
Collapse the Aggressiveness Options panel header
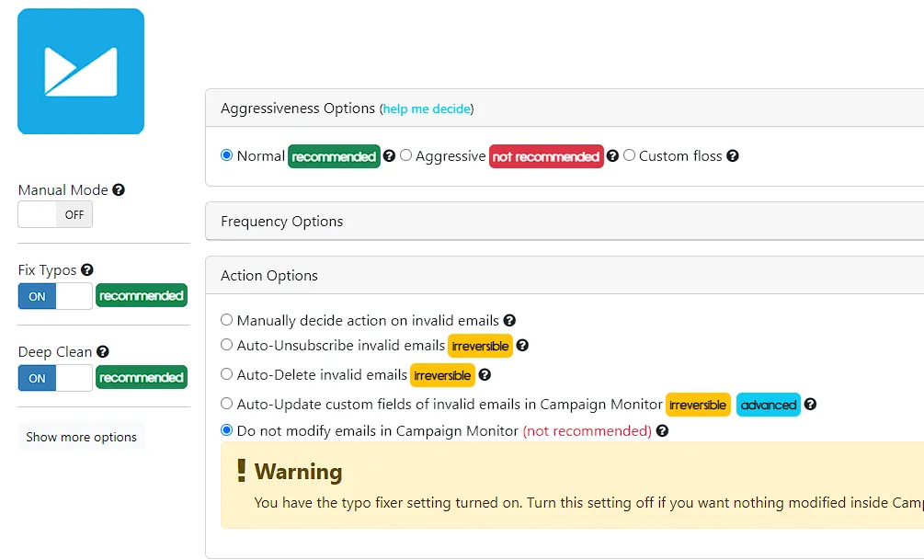[565, 109]
